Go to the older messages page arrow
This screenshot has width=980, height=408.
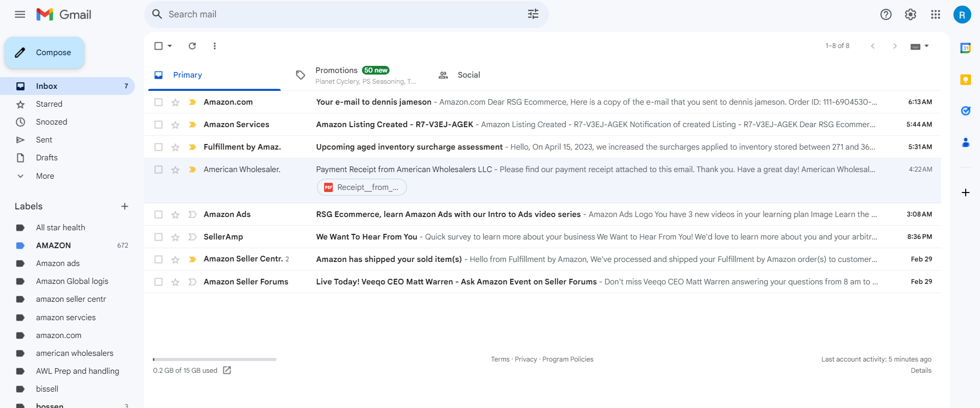[x=895, y=46]
